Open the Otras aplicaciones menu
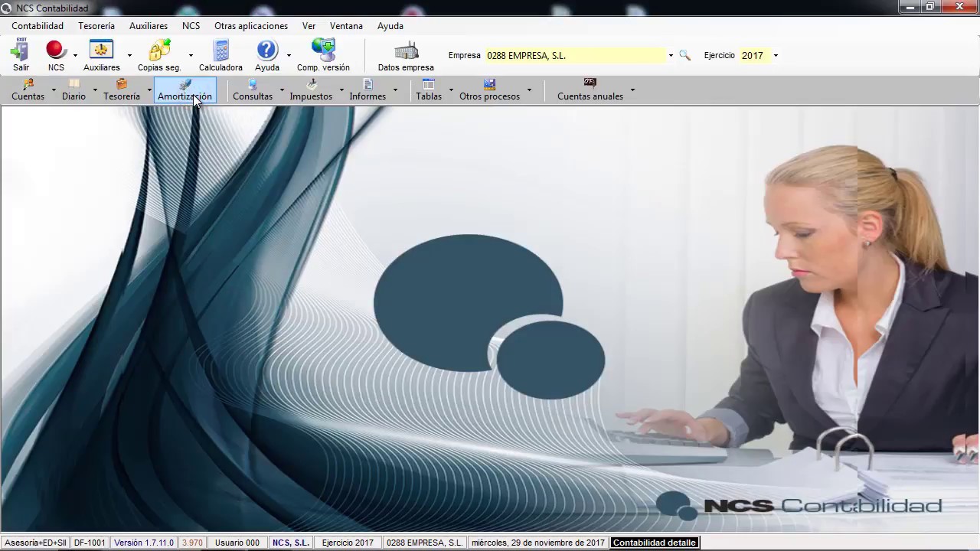The image size is (980, 551). [251, 26]
